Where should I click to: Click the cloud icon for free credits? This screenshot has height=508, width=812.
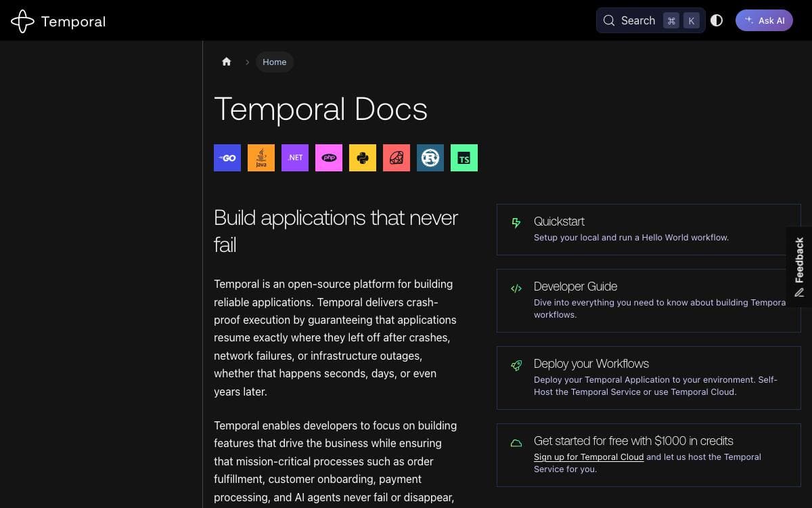pyautogui.click(x=516, y=443)
